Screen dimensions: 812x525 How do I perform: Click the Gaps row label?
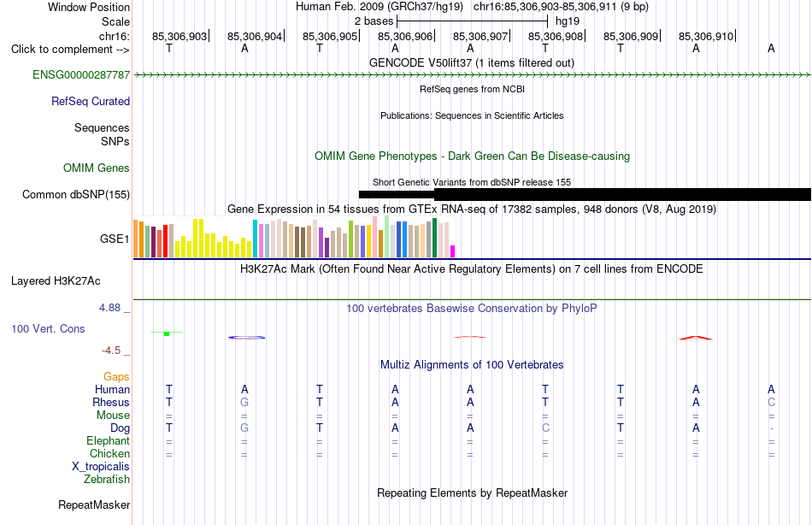click(116, 377)
